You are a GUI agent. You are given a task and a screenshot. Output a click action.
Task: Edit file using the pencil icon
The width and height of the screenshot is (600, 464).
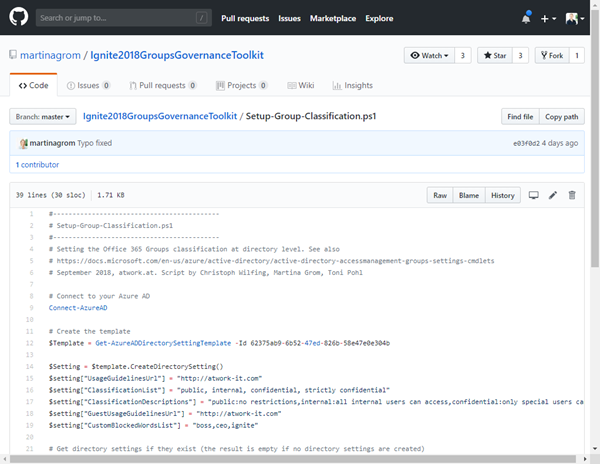553,195
